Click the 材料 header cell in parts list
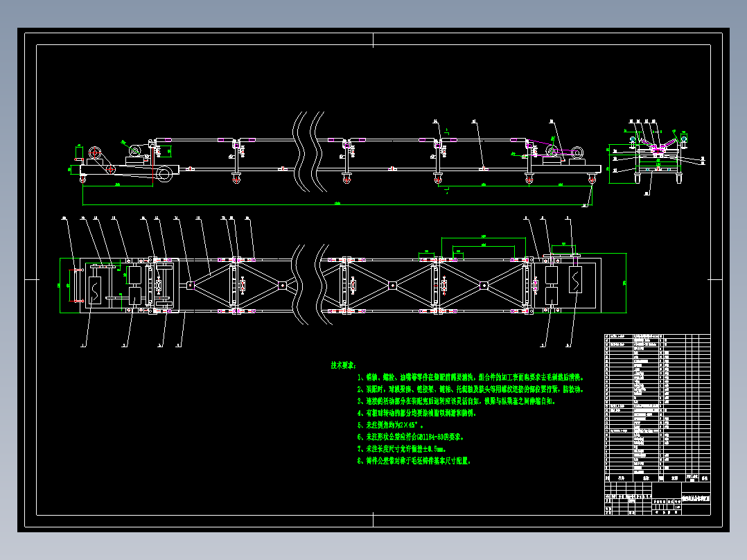Screen dimensions: 747x560 click(675, 478)
